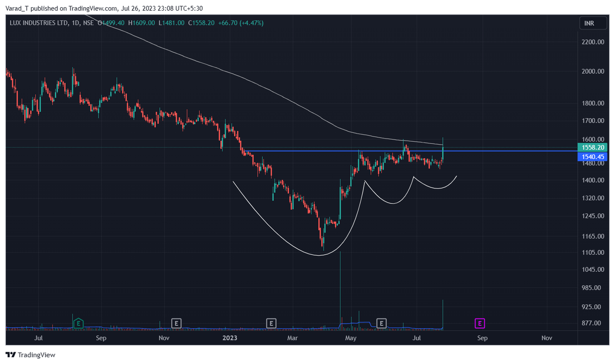This screenshot has height=364, width=615.
Task: Click the 2000.00 price axis label
Action: coord(594,72)
